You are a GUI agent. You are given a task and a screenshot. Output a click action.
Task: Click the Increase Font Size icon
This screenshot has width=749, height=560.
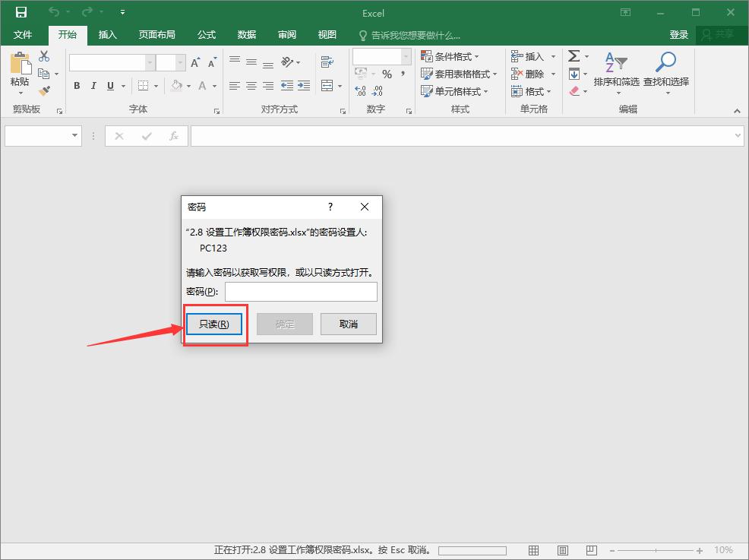pos(195,63)
